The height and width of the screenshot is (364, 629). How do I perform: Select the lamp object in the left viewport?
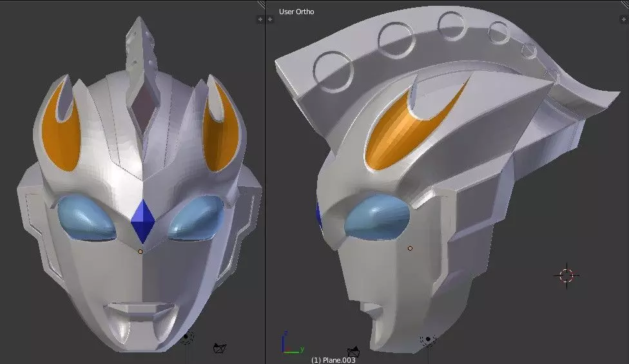pos(187,337)
